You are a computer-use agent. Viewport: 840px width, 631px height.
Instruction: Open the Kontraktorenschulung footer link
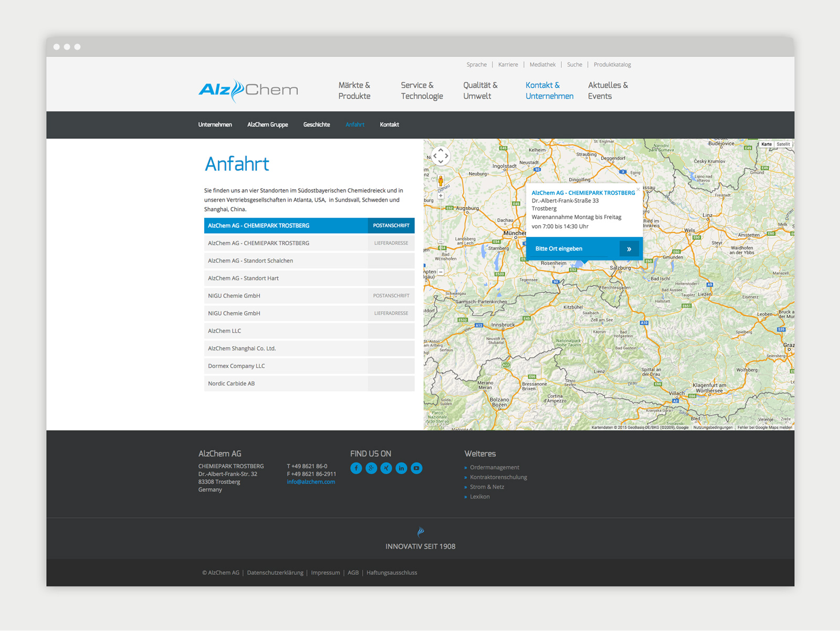pyautogui.click(x=498, y=477)
